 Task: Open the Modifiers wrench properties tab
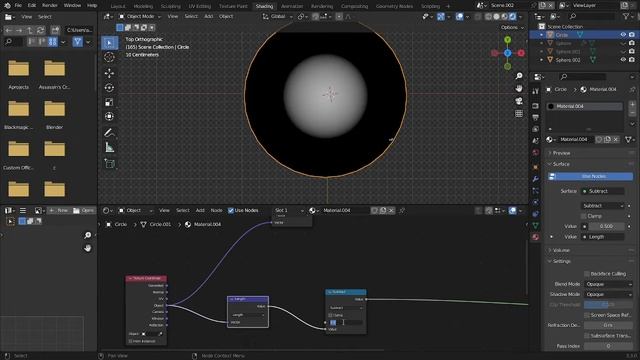536,179
